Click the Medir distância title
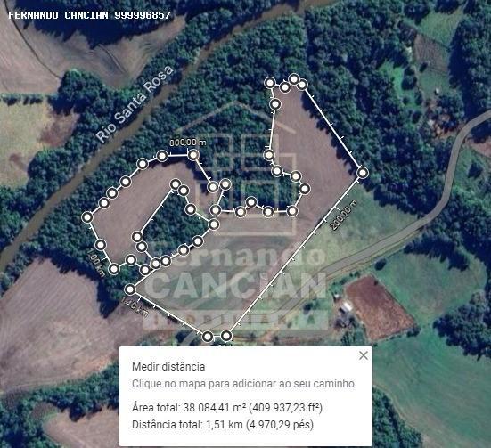The width and height of the screenshot is (491, 448). coord(168,367)
